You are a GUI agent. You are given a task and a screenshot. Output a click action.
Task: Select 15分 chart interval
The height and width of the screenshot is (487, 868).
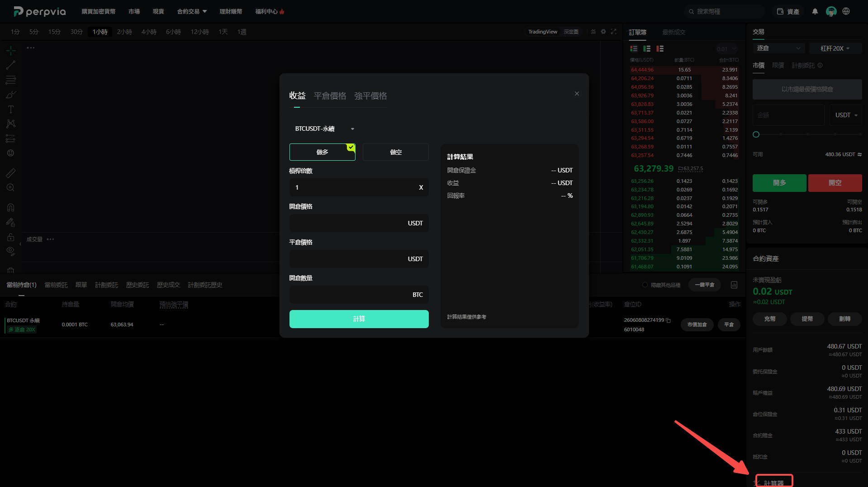(x=54, y=32)
